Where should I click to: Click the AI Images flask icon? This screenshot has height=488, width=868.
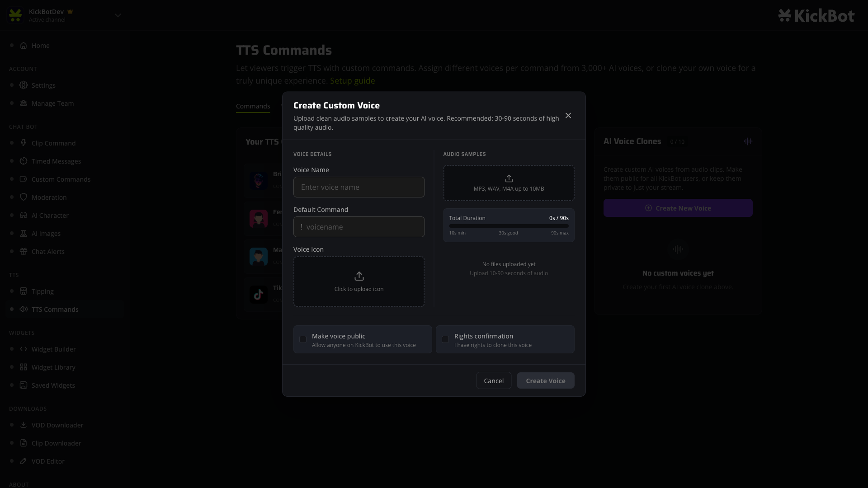coord(24,234)
